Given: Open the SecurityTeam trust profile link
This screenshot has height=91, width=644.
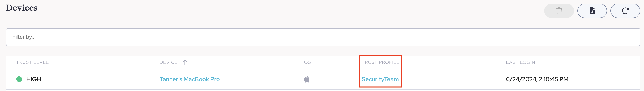Looking at the screenshot, I should (380, 79).
